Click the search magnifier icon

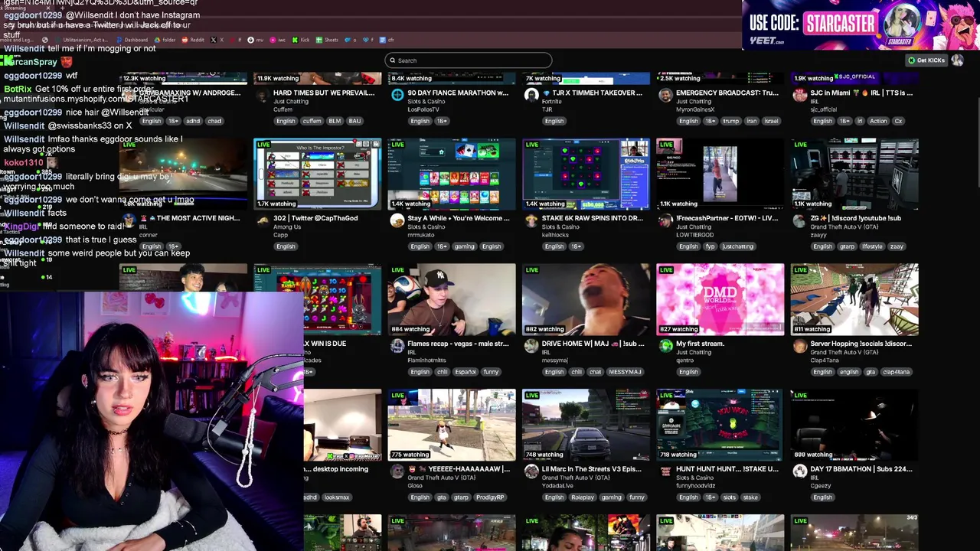click(x=393, y=60)
